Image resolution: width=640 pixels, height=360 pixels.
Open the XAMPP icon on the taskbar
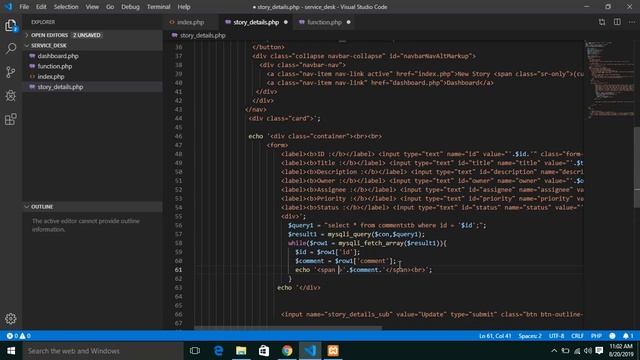(333, 351)
